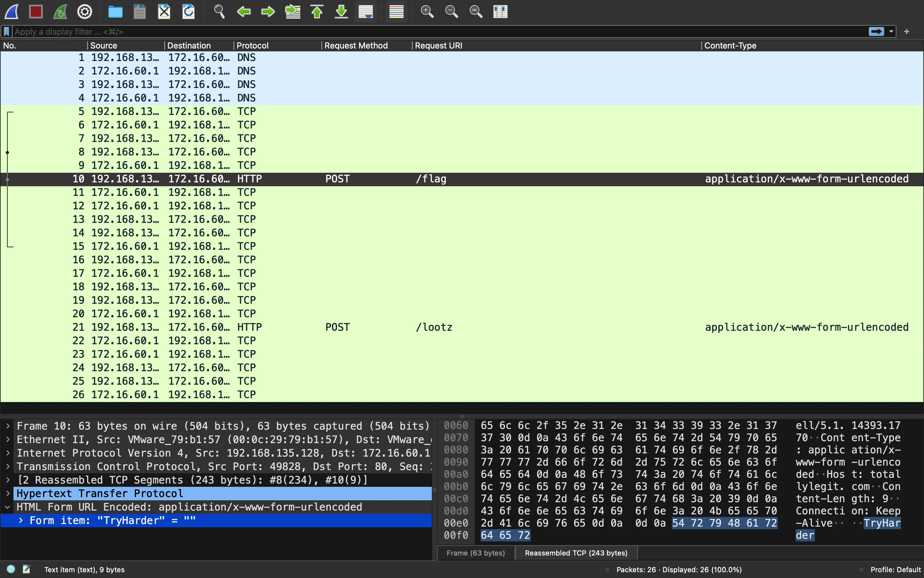Image resolution: width=924 pixels, height=578 pixels.
Task: Stop the capture with the red square
Action: point(36,12)
